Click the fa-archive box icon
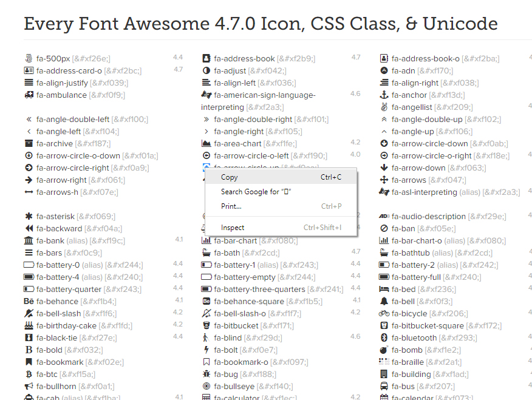Screen dimensions: 532x400 coord(29,143)
